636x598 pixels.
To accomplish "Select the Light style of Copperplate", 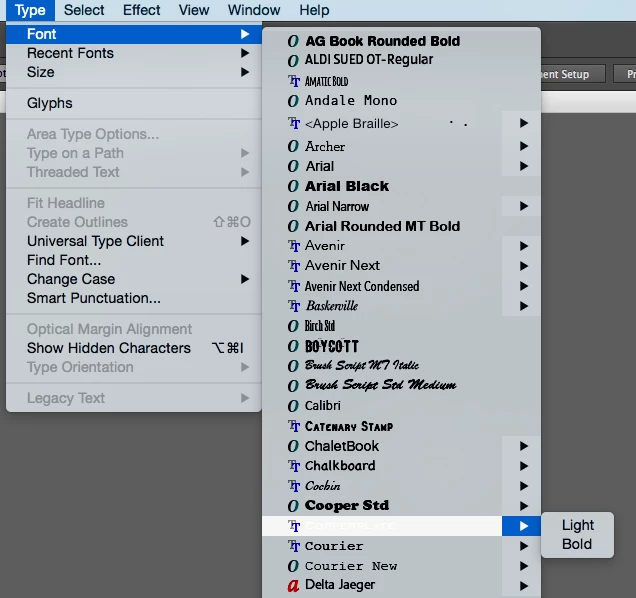I will pos(578,525).
